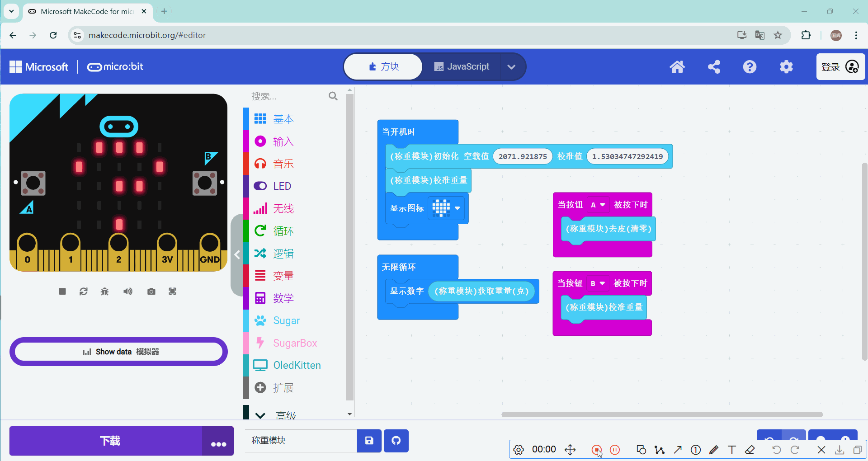
Task: Open the settings gear menu
Action: [x=786, y=67]
